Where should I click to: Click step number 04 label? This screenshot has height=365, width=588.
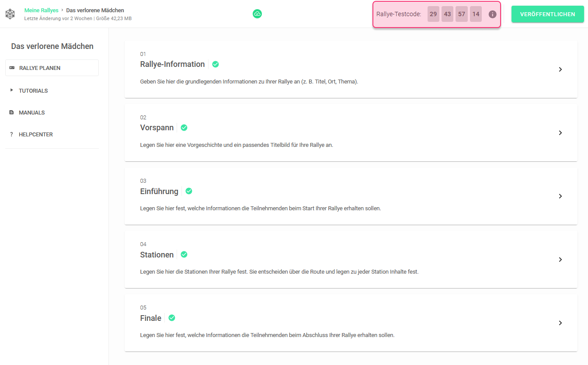pyautogui.click(x=143, y=244)
